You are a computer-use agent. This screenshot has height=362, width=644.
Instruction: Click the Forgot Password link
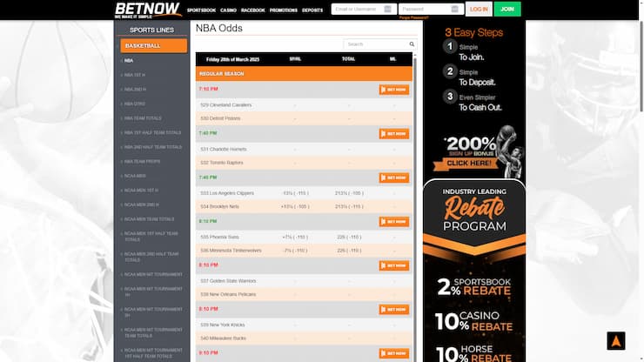click(413, 17)
